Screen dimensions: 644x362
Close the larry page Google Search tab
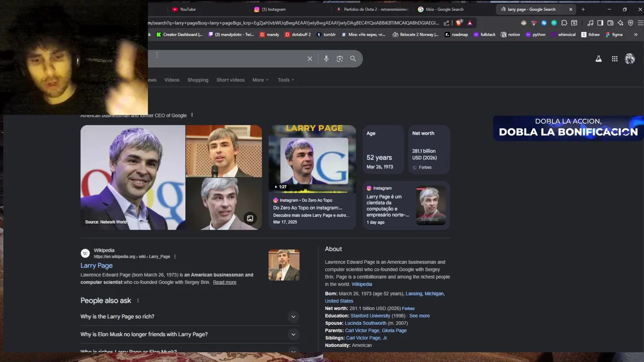(571, 9)
